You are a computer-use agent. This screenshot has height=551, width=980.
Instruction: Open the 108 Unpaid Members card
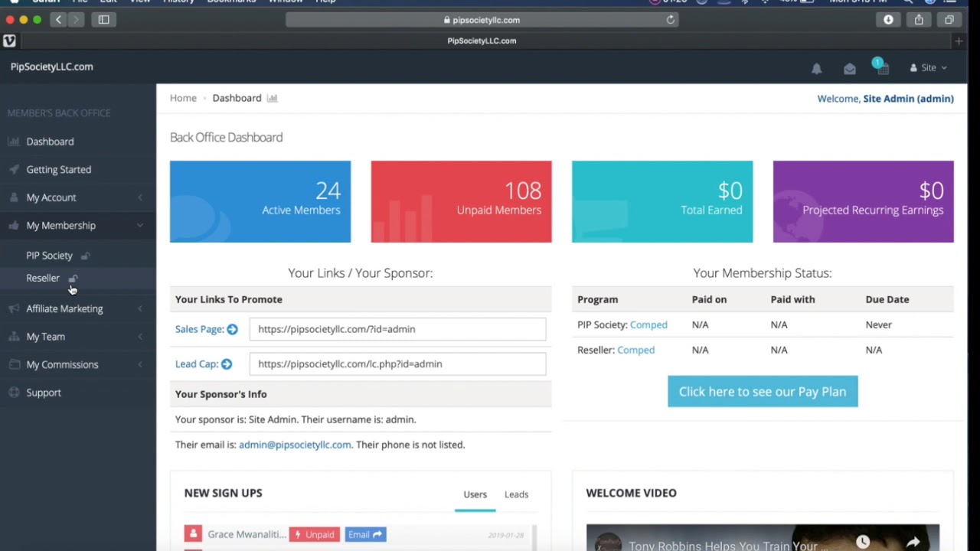pos(461,201)
